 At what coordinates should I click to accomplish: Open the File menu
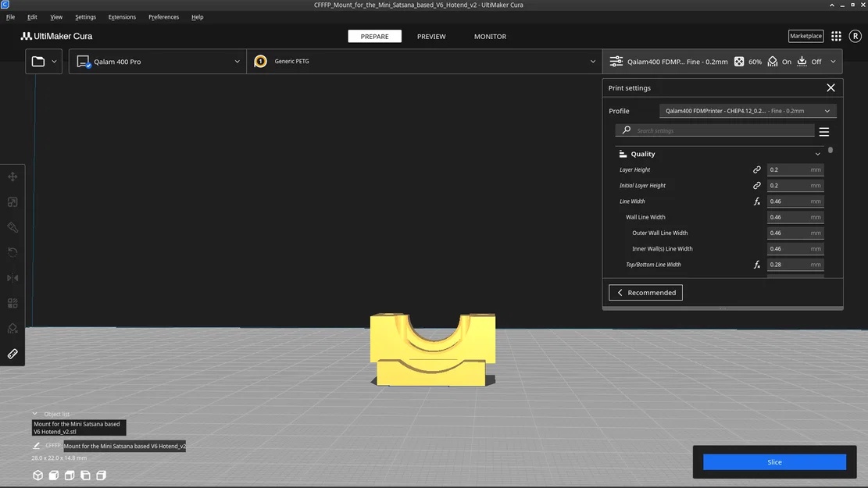click(10, 17)
